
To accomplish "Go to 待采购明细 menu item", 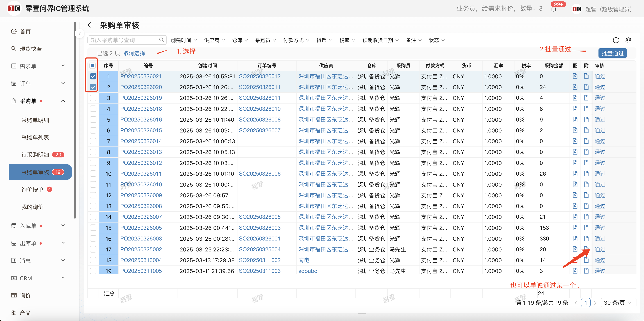I will click(x=35, y=155).
